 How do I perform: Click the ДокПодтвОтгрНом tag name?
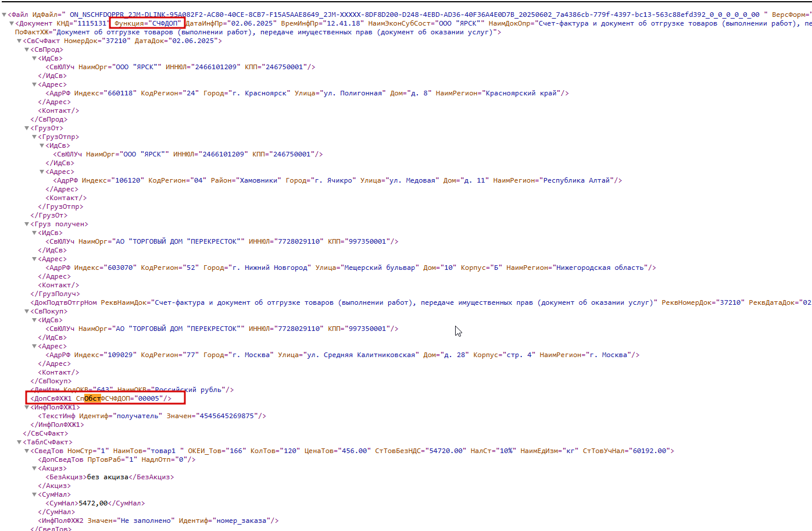[66, 302]
